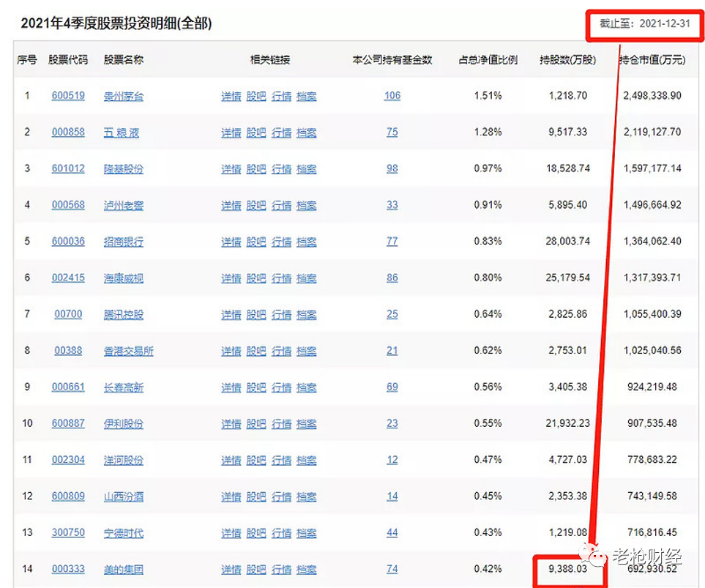Open 长春高新 stock name link
Viewport: 705px width, 588px height.
point(124,388)
